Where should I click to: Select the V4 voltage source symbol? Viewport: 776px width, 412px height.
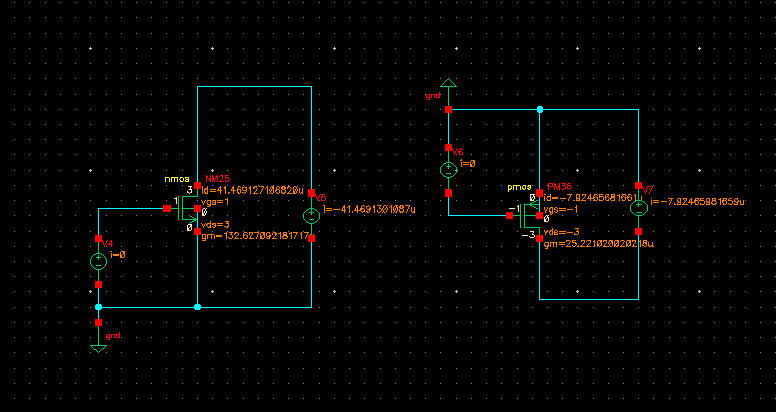[x=98, y=262]
